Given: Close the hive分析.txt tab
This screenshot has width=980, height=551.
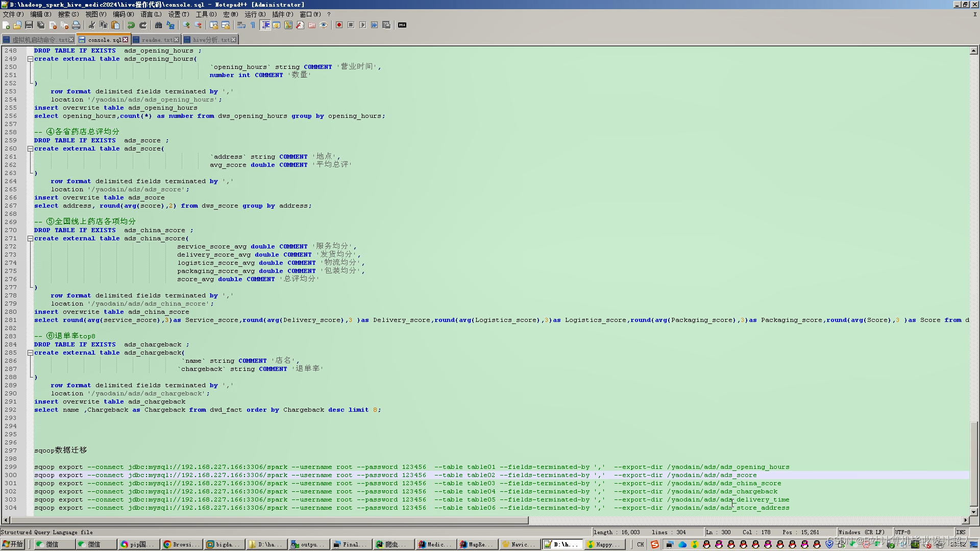Looking at the screenshot, I should coord(234,39).
